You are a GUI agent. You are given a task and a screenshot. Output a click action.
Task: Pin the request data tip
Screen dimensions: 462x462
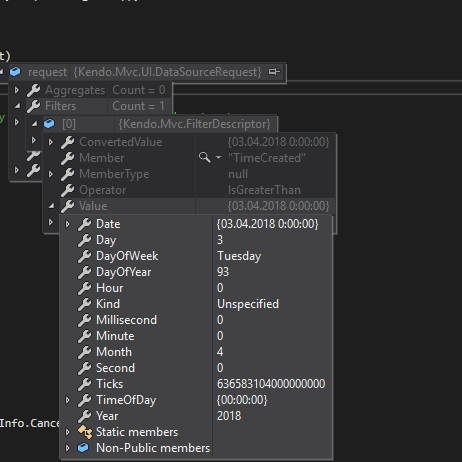click(x=274, y=72)
